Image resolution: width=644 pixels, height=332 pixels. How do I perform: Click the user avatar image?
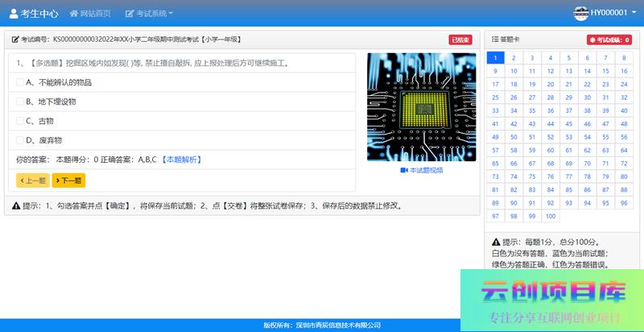pos(581,13)
